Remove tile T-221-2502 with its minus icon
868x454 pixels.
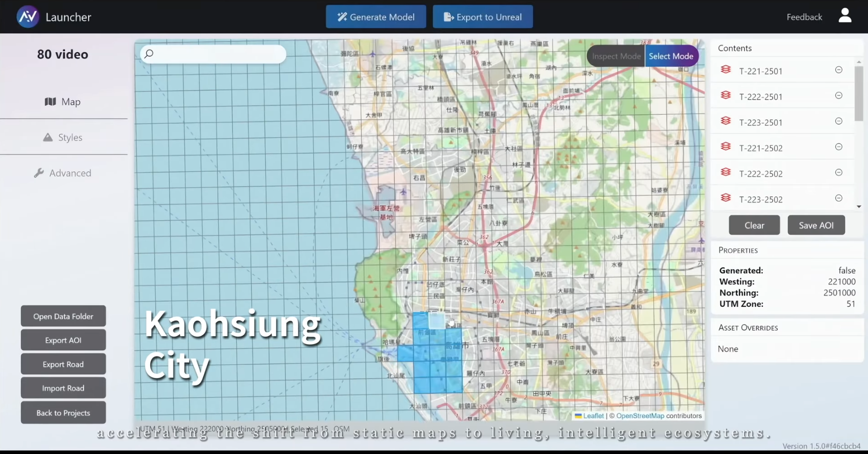(838, 147)
